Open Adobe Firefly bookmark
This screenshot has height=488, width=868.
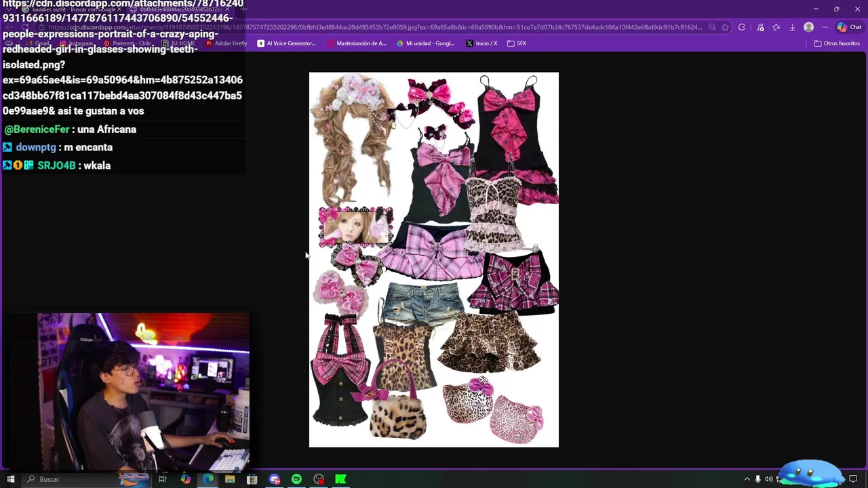pyautogui.click(x=226, y=43)
